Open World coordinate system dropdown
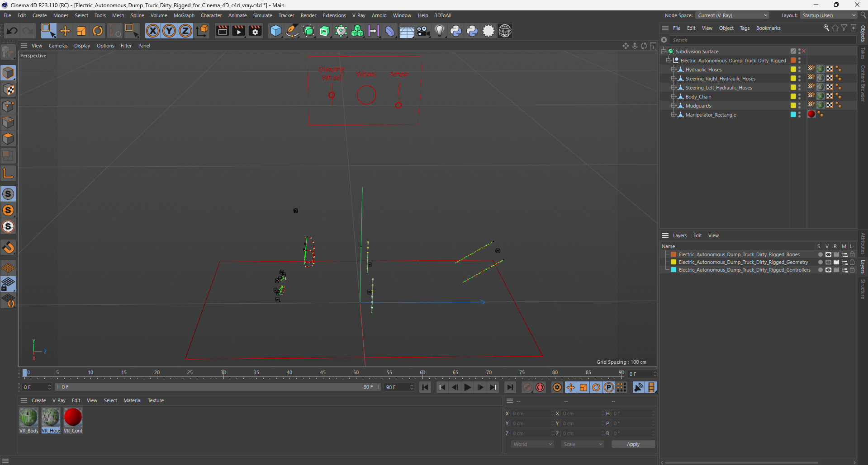Screen dimensions: 868x465 (532, 444)
